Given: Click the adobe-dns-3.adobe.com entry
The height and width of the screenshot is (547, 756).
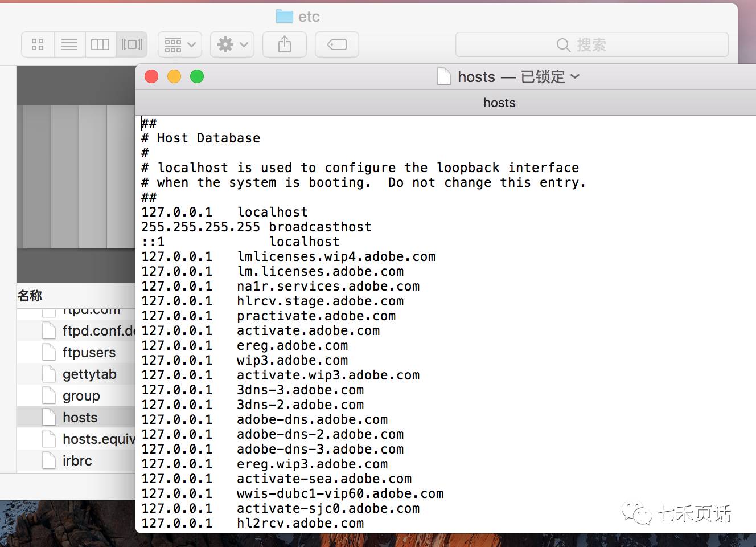Looking at the screenshot, I should [321, 449].
